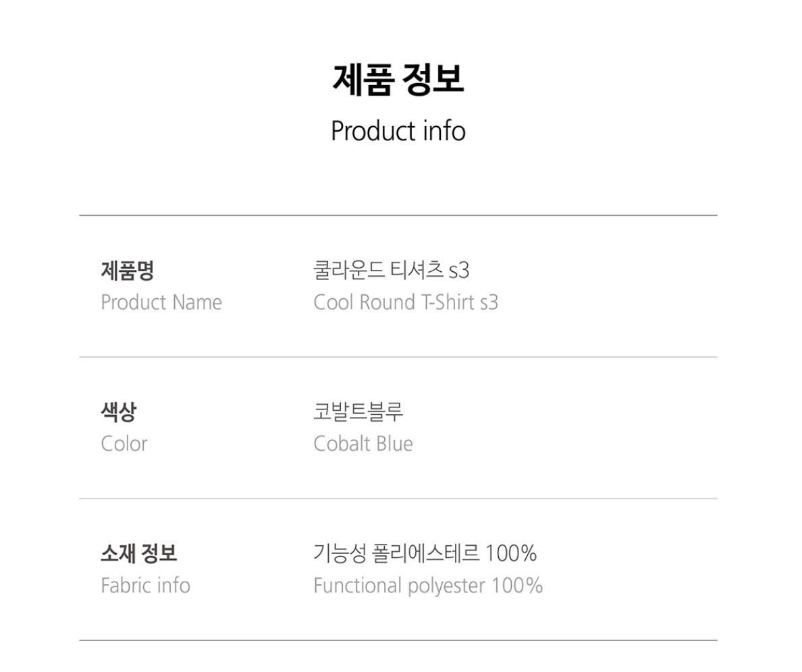This screenshot has height=672, width=802.
Task: Click the divider line above 제품명 row
Action: [x=398, y=215]
